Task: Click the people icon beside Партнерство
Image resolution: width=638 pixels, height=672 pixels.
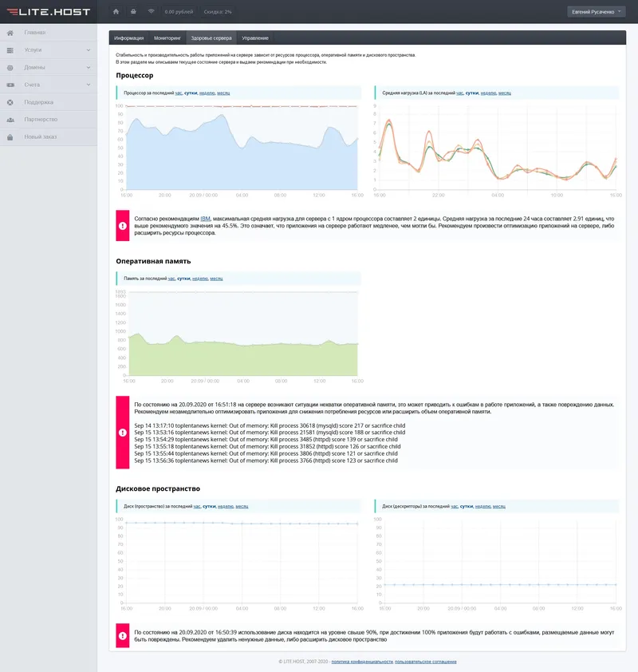Action: click(10, 120)
